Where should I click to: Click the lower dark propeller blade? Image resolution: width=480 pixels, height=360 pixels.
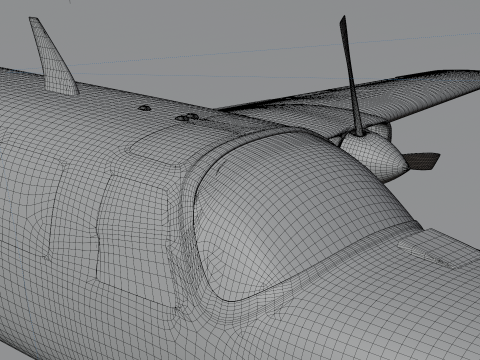(422, 160)
